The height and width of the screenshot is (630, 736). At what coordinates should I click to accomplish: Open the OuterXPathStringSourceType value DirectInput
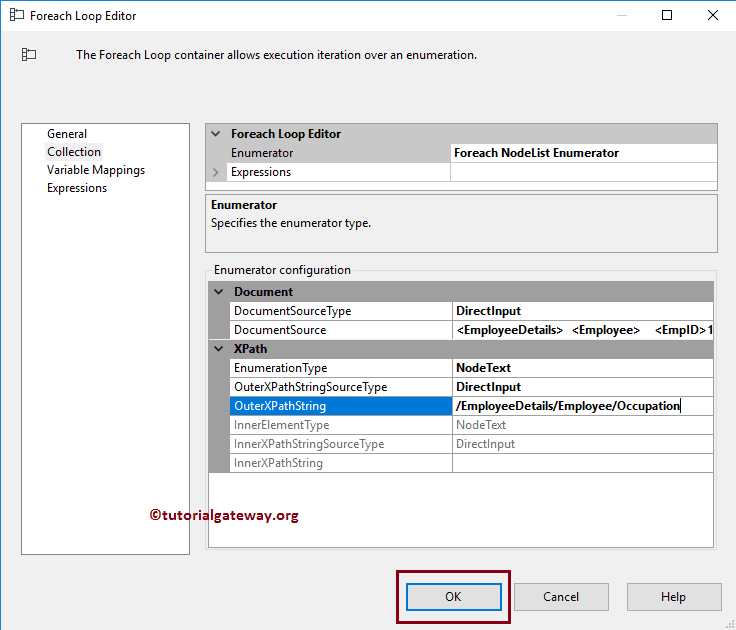(x=583, y=387)
